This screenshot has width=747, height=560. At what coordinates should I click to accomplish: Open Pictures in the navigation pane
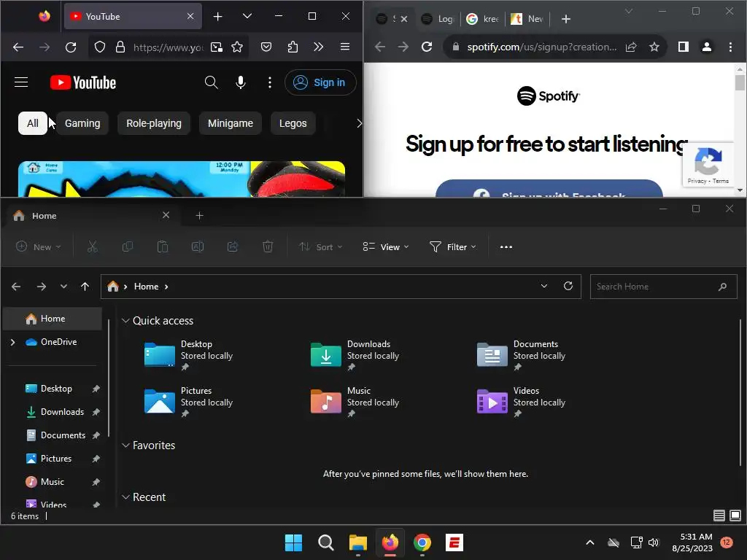click(55, 459)
